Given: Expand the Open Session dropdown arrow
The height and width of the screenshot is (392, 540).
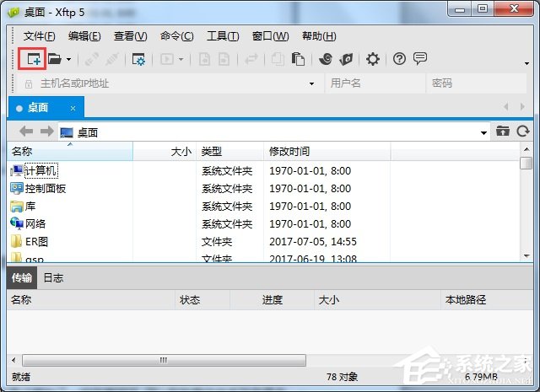Looking at the screenshot, I should pos(68,59).
